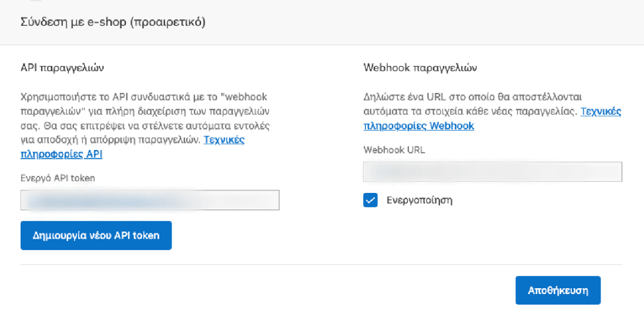Click the word Webhook in the technical info link
This screenshot has height=327, width=644.
click(x=452, y=126)
